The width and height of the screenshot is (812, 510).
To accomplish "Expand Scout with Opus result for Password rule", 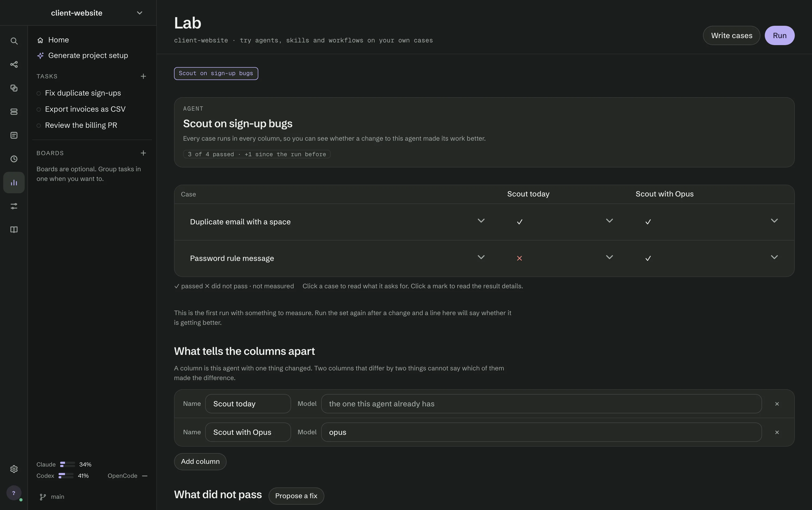I will (774, 257).
